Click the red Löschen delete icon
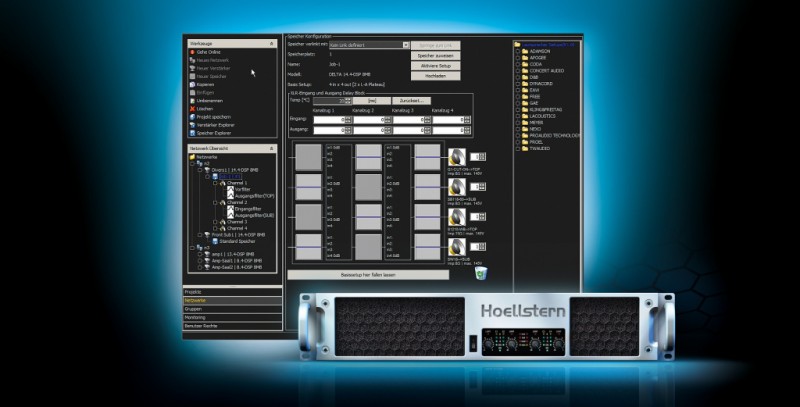 pyautogui.click(x=192, y=109)
